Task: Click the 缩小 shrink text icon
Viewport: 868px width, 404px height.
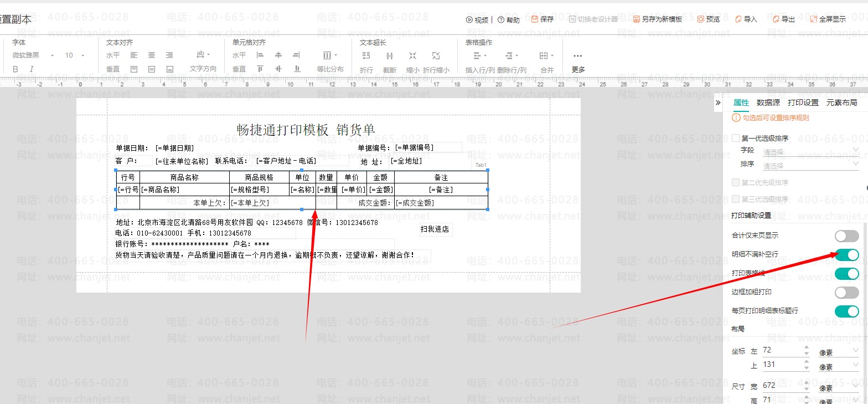Action: click(x=412, y=56)
